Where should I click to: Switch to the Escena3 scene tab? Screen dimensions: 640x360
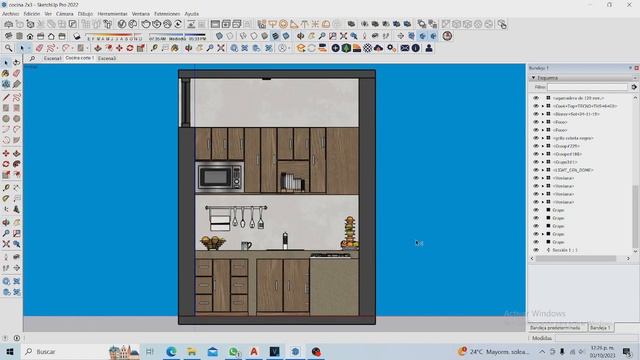coord(107,58)
